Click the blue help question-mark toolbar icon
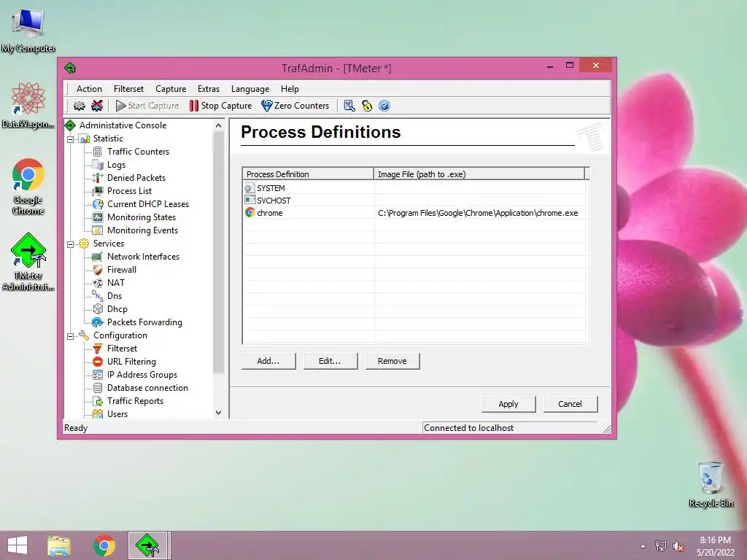Screen dimensions: 747x560 (x=384, y=106)
